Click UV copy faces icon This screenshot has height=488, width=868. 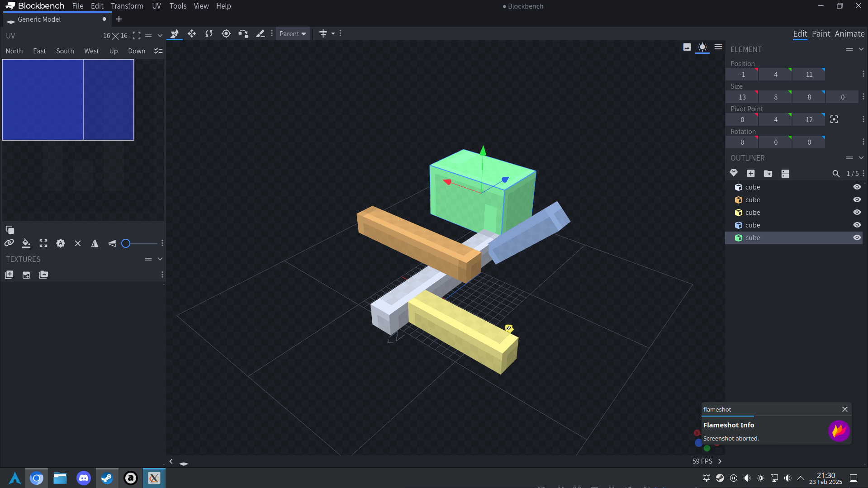pyautogui.click(x=9, y=230)
